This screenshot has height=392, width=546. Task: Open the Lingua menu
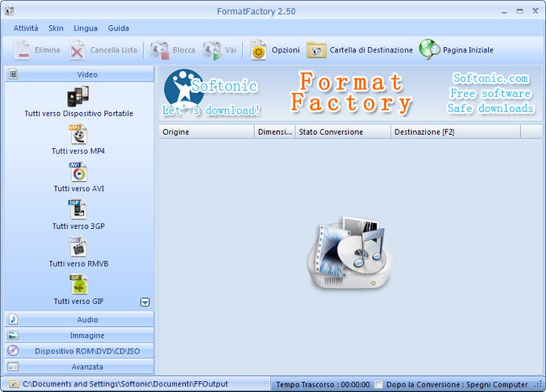point(86,28)
